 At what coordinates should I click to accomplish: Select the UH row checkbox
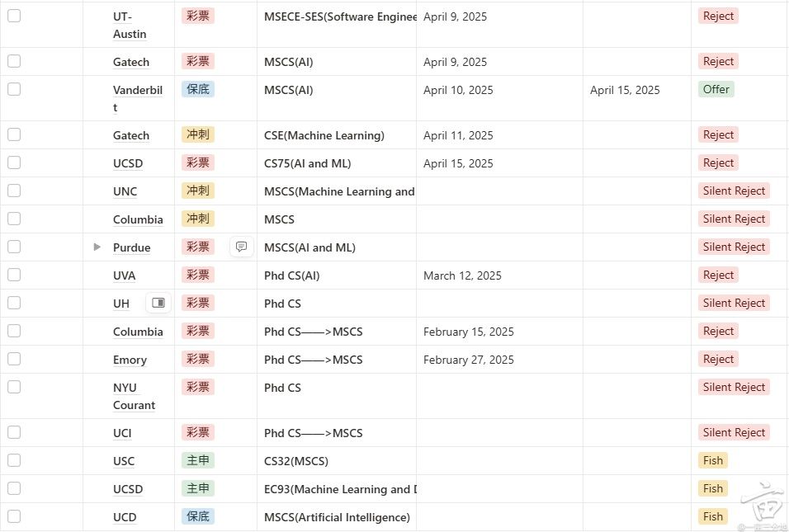14,303
